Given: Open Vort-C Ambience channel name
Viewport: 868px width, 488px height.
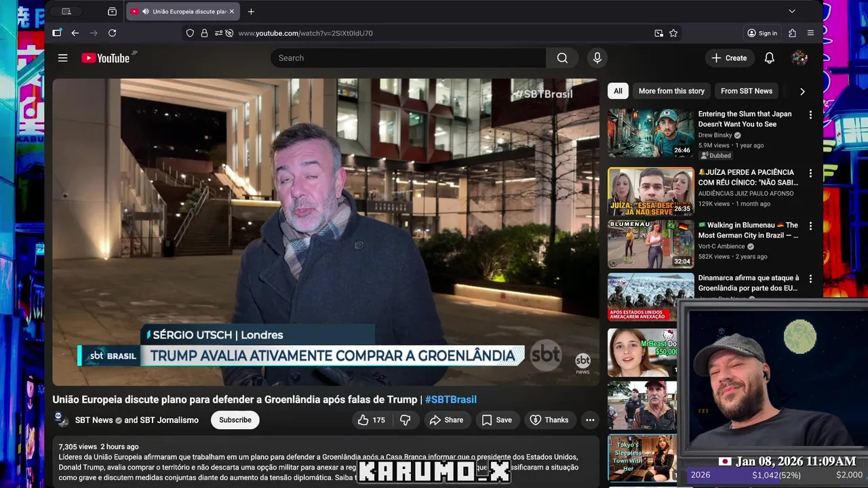Looking at the screenshot, I should [722, 247].
